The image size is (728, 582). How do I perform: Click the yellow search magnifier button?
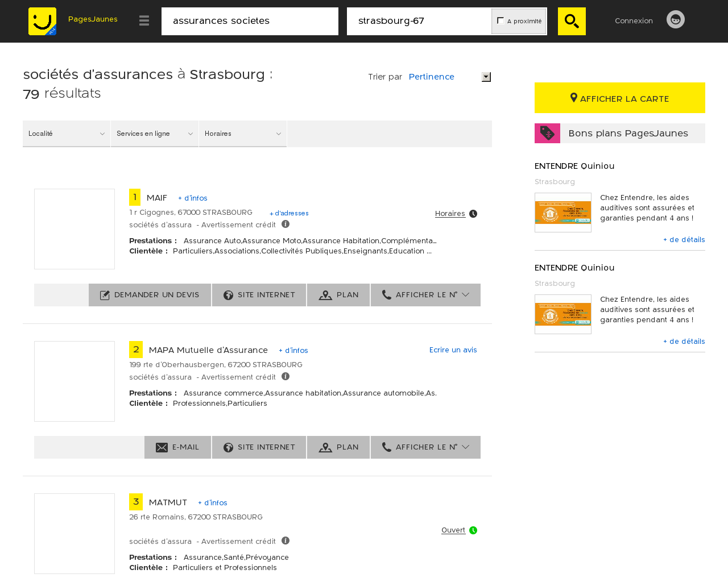click(572, 21)
